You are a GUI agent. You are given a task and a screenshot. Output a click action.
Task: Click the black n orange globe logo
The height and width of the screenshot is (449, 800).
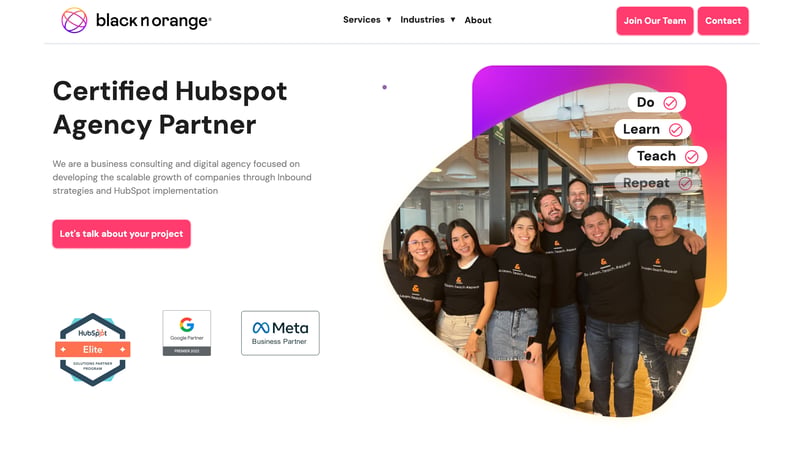74,20
